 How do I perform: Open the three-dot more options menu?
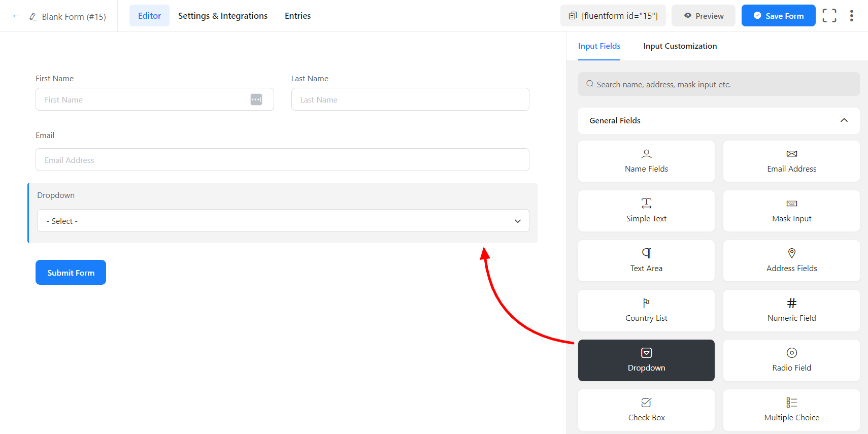(x=851, y=16)
